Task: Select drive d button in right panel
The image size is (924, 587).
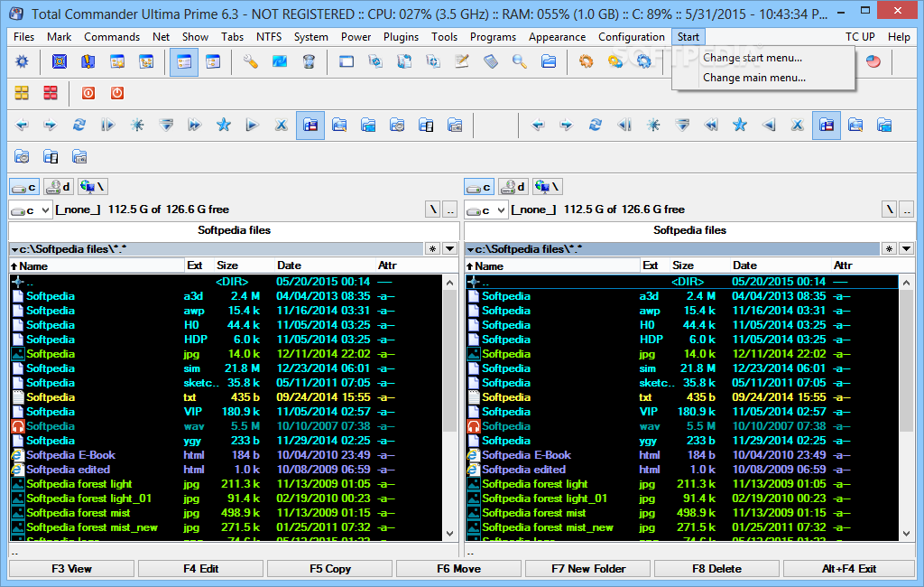Action: [513, 187]
